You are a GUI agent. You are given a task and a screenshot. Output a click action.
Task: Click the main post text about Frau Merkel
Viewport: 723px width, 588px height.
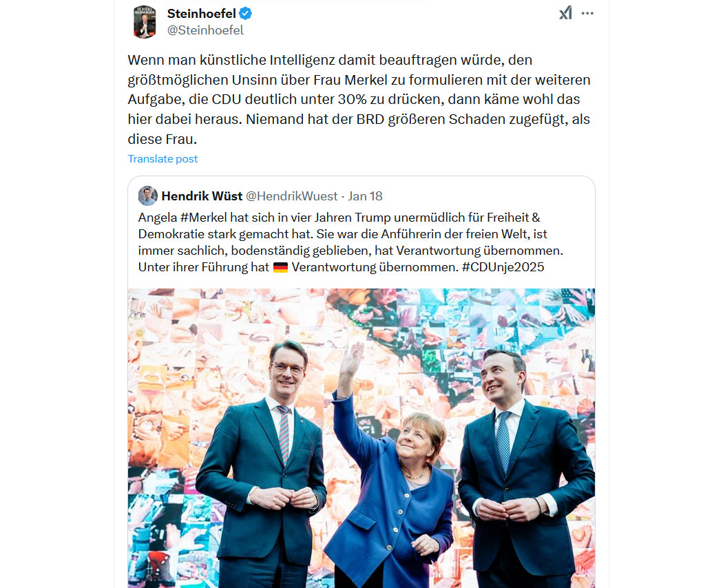pyautogui.click(x=359, y=99)
